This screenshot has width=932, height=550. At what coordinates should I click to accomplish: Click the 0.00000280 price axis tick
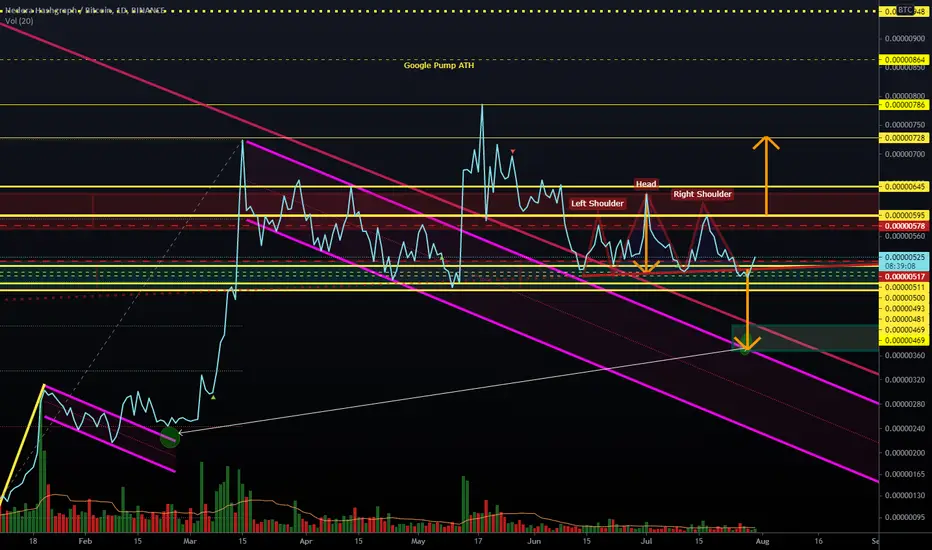(905, 404)
